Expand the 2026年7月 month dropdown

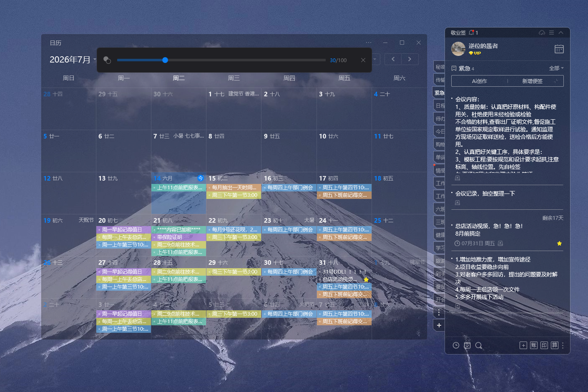95,60
